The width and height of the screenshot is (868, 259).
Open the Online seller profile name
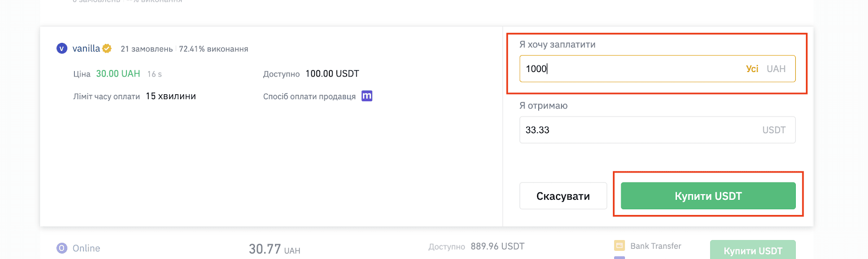coord(86,248)
